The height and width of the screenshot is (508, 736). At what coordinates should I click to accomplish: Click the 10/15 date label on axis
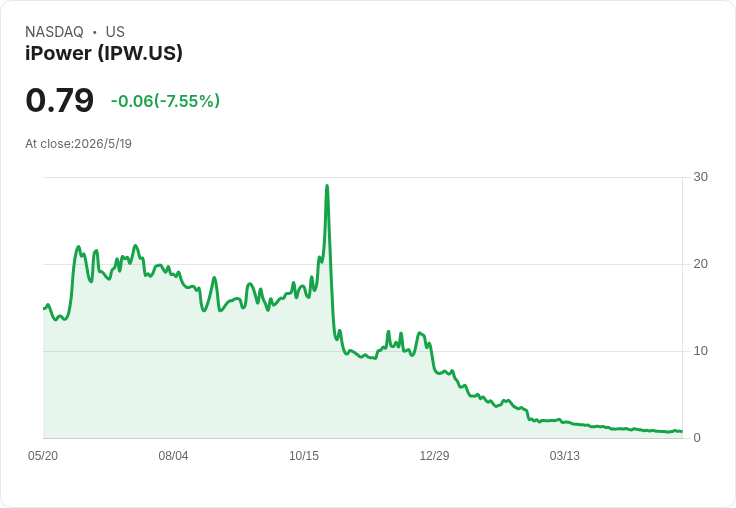pos(304,455)
